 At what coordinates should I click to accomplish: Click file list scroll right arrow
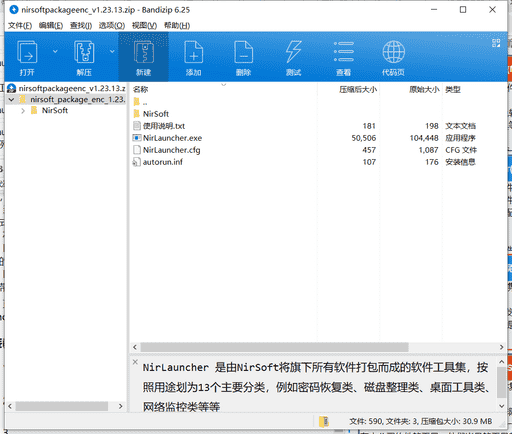coord(501,347)
